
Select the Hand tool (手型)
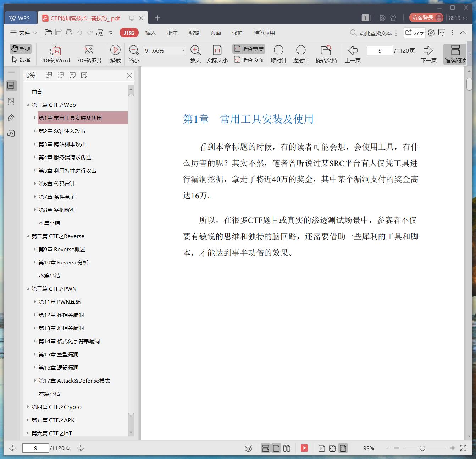(x=21, y=49)
